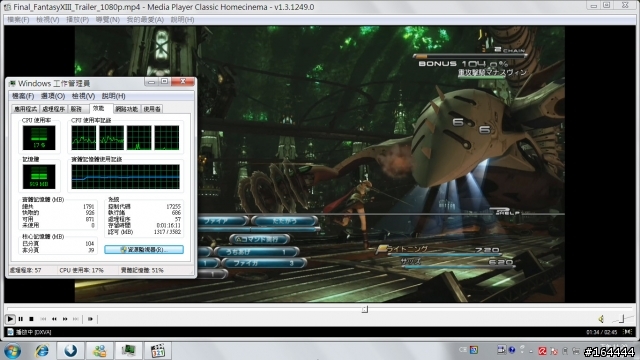Click CPU 使用率: 17% in the status bar

coord(82,270)
